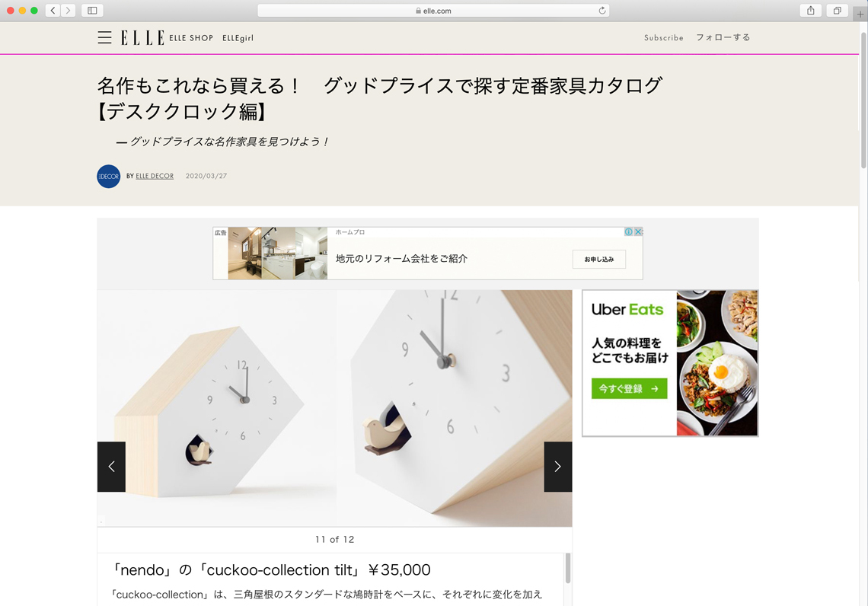Open the hamburger menu icon
The width and height of the screenshot is (868, 606).
pos(104,37)
